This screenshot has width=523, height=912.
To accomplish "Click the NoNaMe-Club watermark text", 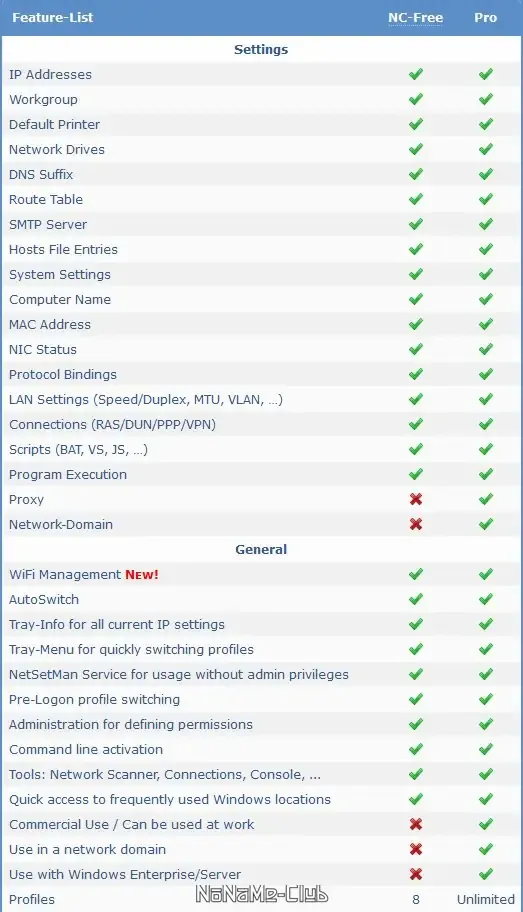I will pos(262,895).
